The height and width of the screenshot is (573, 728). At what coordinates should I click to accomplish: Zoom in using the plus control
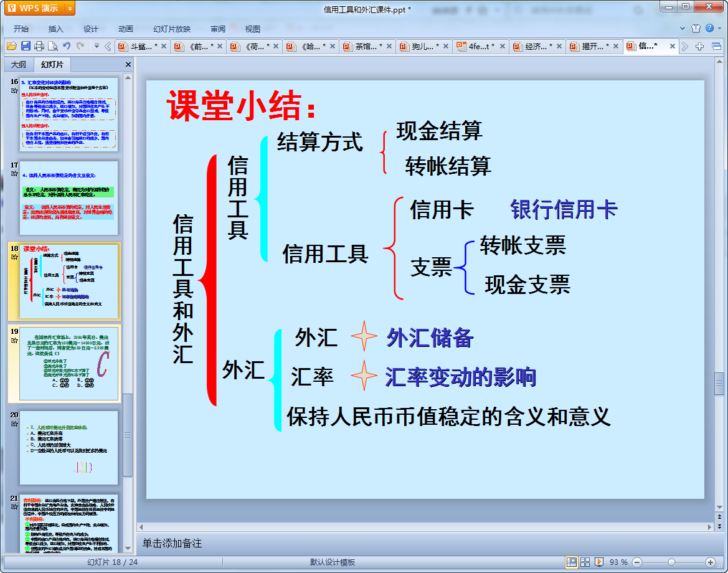coord(709,562)
